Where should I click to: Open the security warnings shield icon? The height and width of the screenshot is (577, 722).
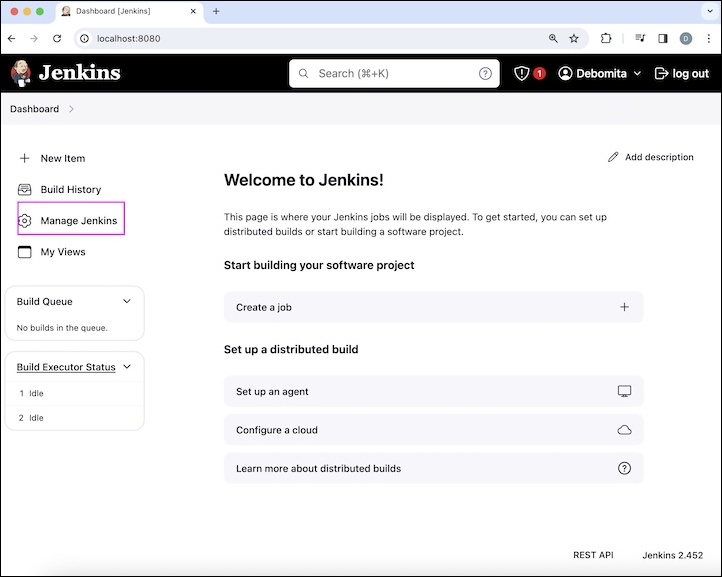[521, 73]
